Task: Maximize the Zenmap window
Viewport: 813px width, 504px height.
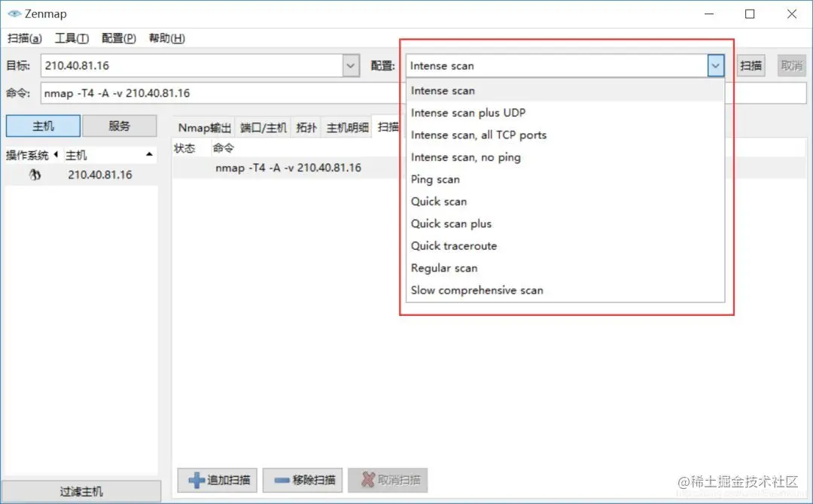Action: click(x=750, y=14)
